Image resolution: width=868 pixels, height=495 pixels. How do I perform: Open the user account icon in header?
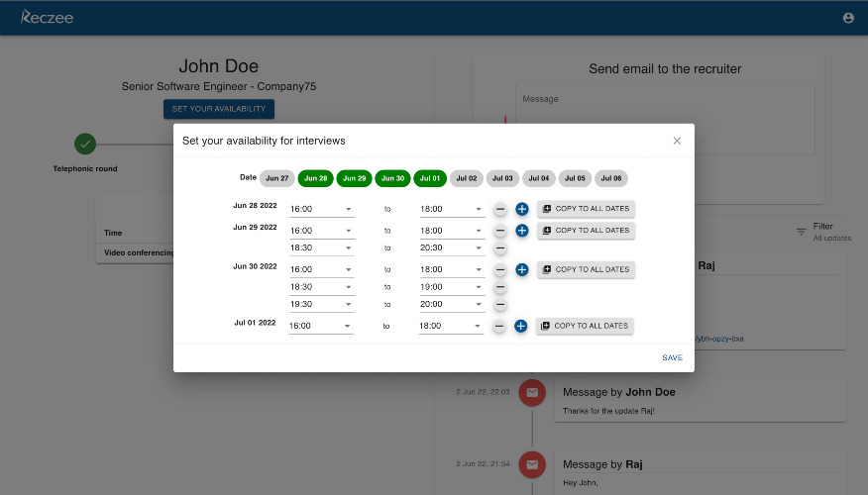tap(848, 18)
